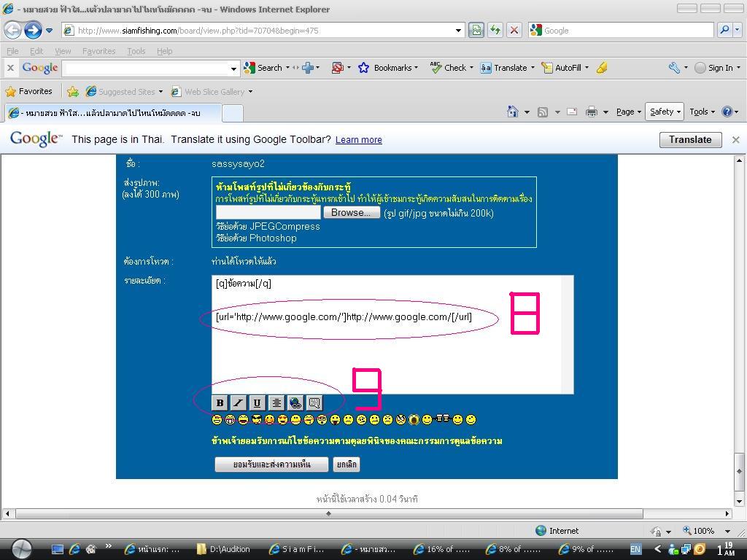Expand the Google toolbar search box dropdown
Viewport: 747px width, 560px height.
(233, 69)
